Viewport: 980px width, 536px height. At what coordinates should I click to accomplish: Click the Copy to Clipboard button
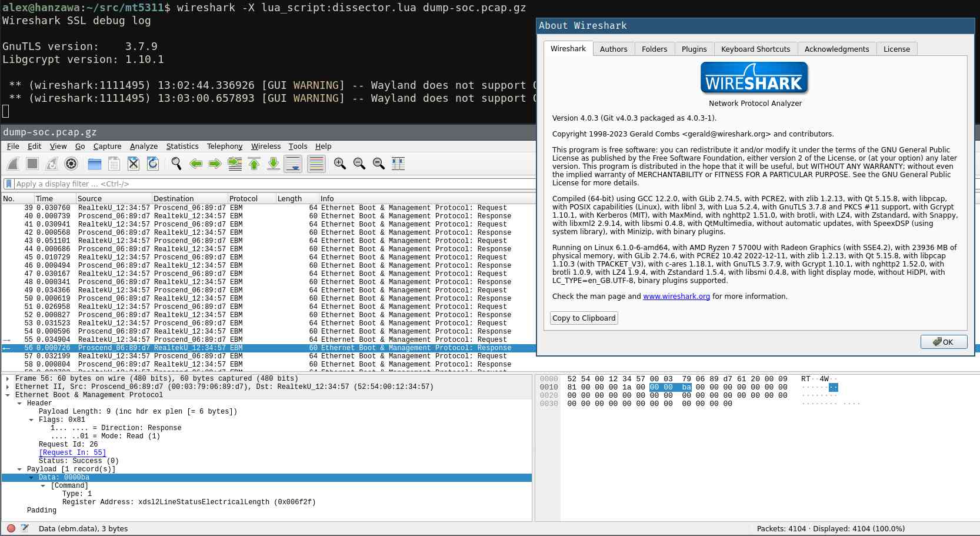click(584, 318)
